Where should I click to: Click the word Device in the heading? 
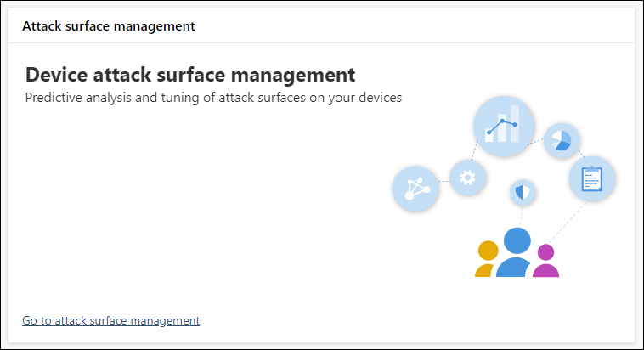point(56,74)
